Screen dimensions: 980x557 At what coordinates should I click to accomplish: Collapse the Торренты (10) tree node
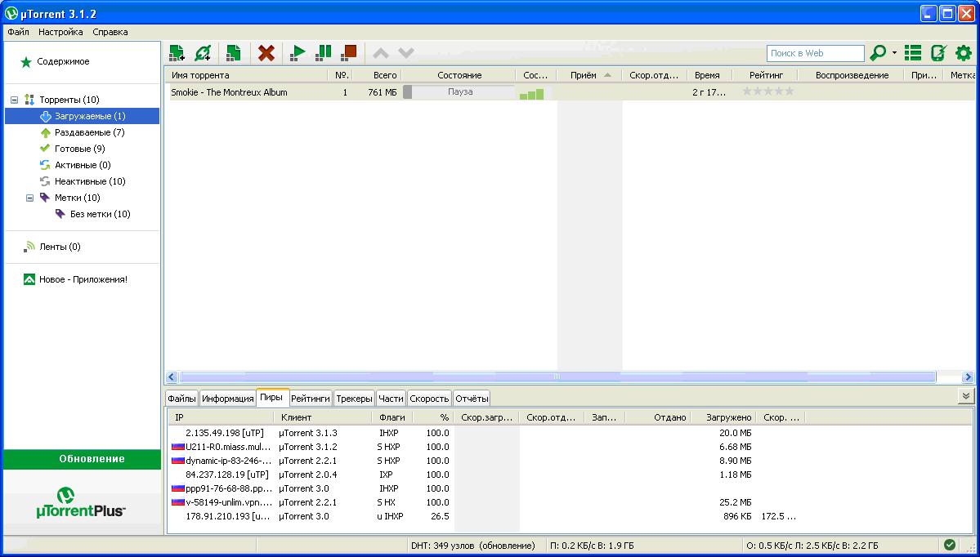[15, 100]
